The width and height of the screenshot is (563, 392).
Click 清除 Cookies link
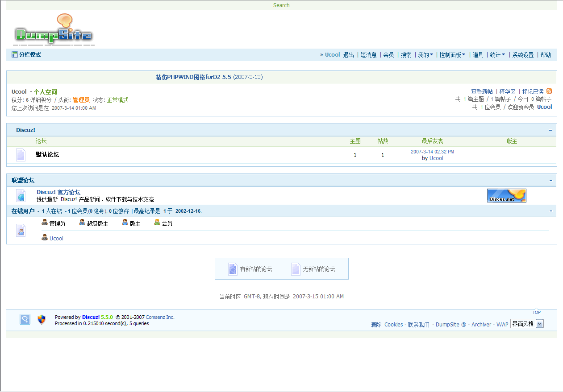pos(387,325)
